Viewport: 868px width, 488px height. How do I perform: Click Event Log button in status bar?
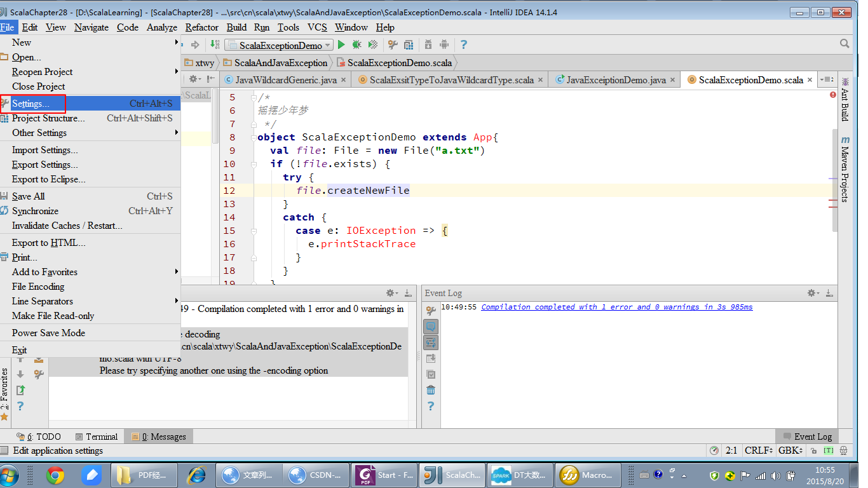coord(808,437)
